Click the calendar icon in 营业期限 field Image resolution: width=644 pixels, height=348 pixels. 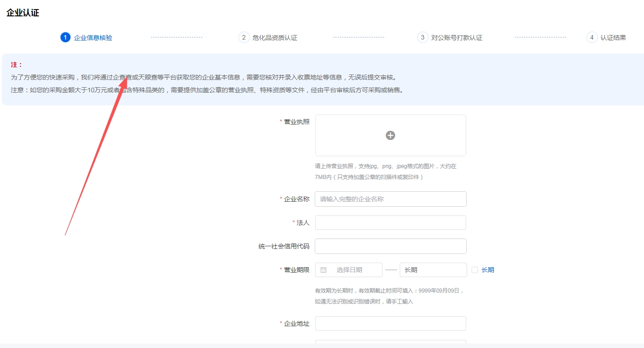[x=323, y=270]
